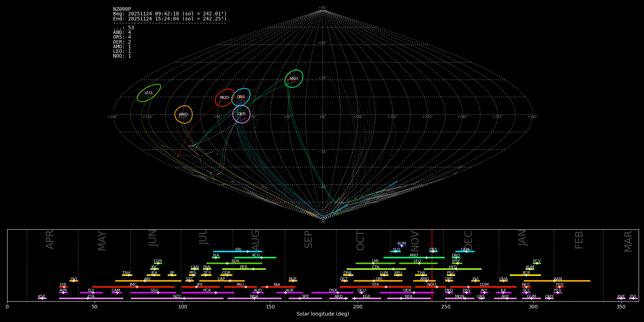Click the XCB shower bar in the timeline
The image size is (644, 322).
(525, 275)
